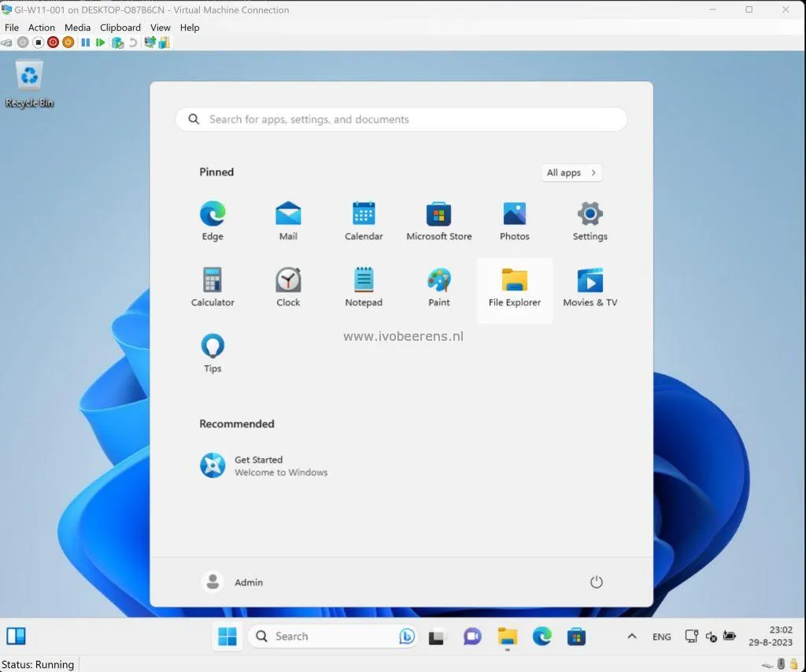
Task: Switch input language via ENG indicator
Action: [x=661, y=637]
